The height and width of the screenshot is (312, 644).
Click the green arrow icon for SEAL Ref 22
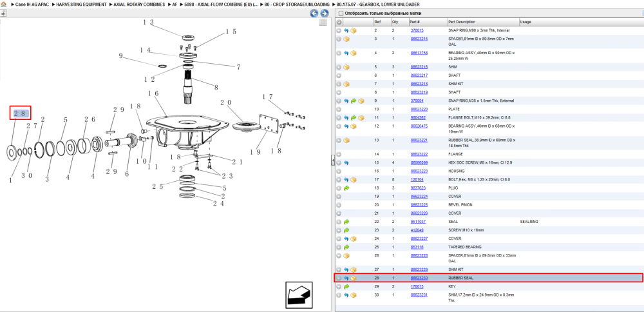coord(346,222)
